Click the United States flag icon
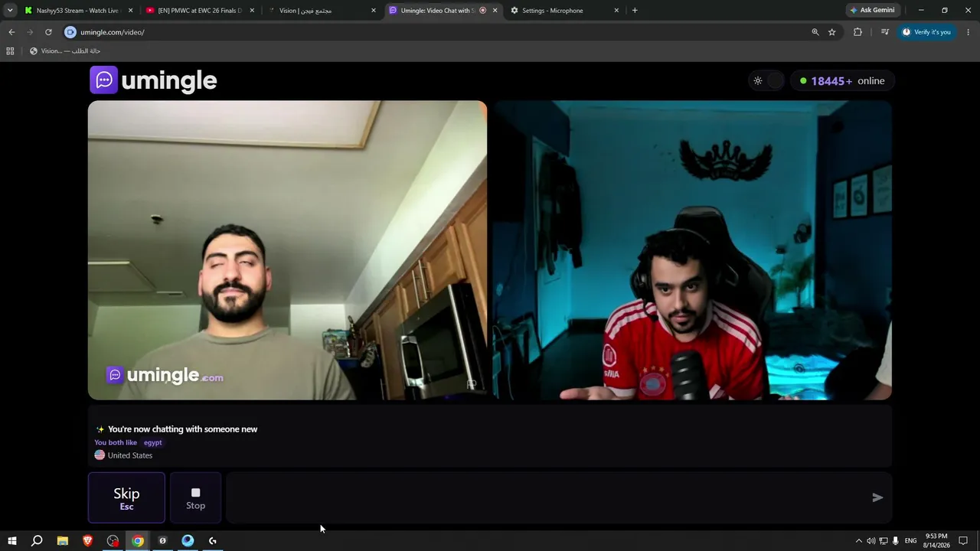Viewport: 980px width, 551px height. pyautogui.click(x=100, y=455)
